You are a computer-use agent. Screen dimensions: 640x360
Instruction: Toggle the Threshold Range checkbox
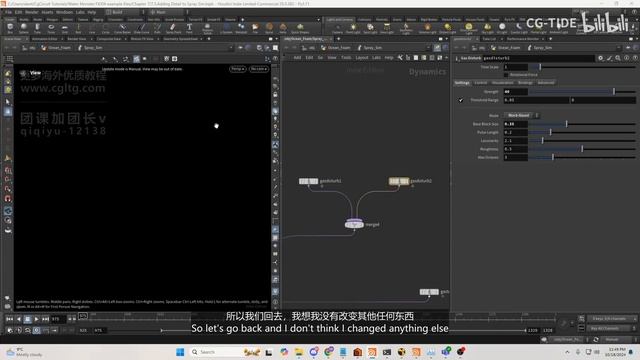pyautogui.click(x=461, y=100)
